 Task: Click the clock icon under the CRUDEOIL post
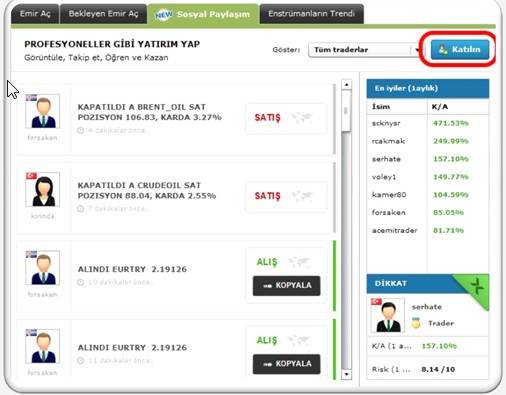click(80, 209)
